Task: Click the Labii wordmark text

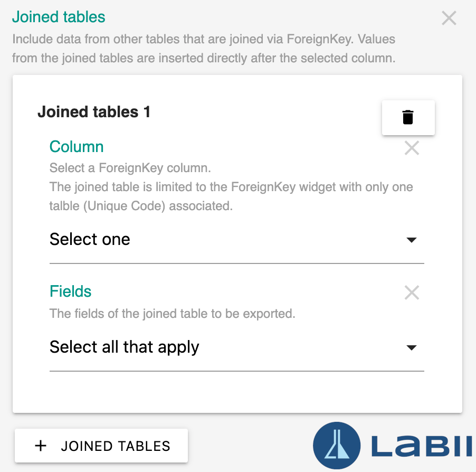Action: coord(422,446)
